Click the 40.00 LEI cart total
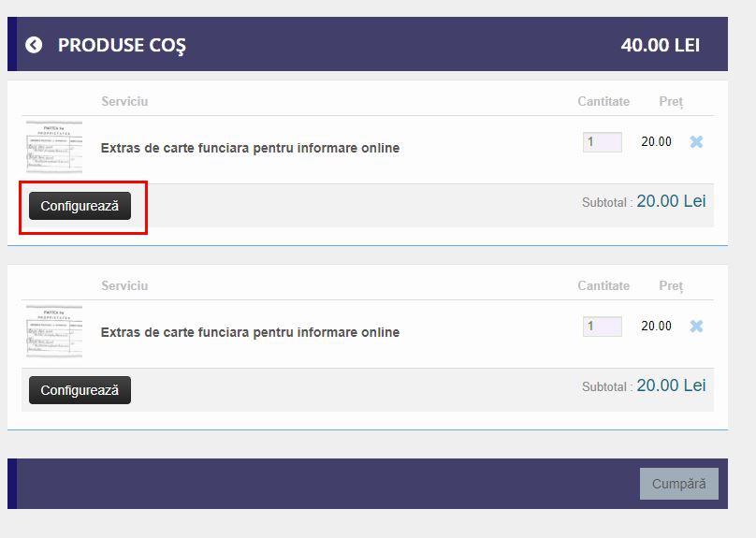Viewport: 756px width, 538px height. click(x=660, y=45)
